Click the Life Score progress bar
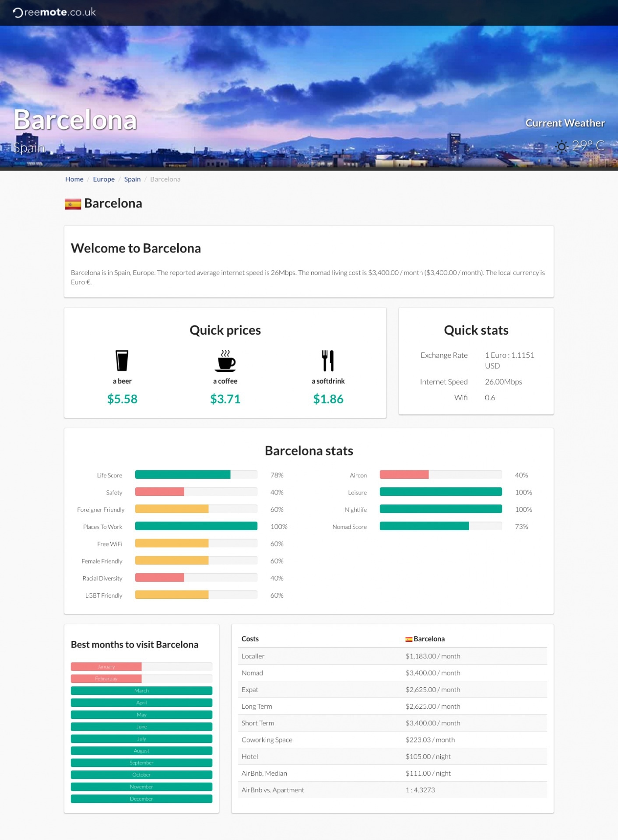 [196, 475]
